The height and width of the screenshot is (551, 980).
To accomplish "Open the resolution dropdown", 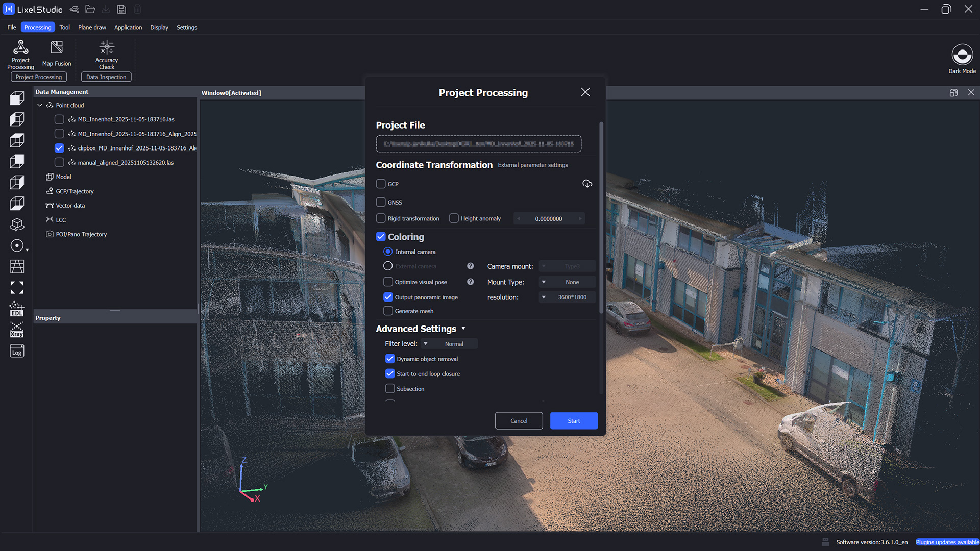I will click(x=567, y=297).
